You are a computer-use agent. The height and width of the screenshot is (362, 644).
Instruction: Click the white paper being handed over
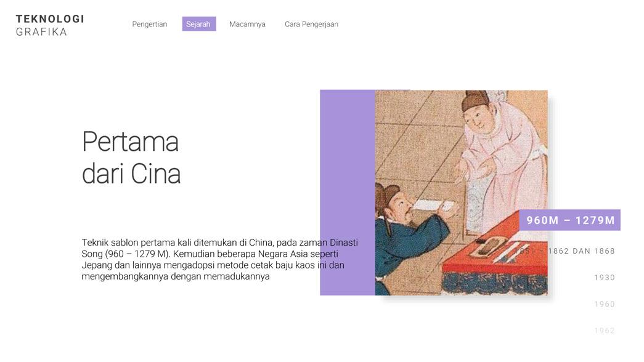click(x=435, y=204)
